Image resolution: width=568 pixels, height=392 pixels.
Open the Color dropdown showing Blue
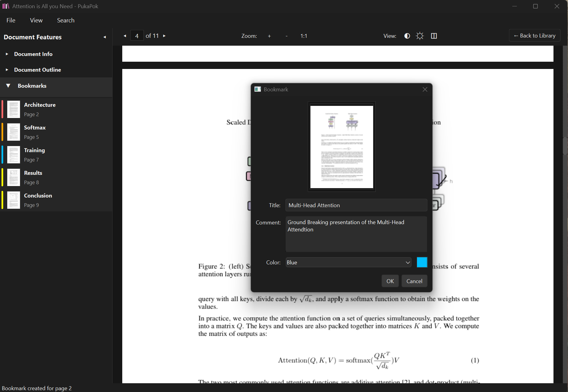tap(348, 263)
